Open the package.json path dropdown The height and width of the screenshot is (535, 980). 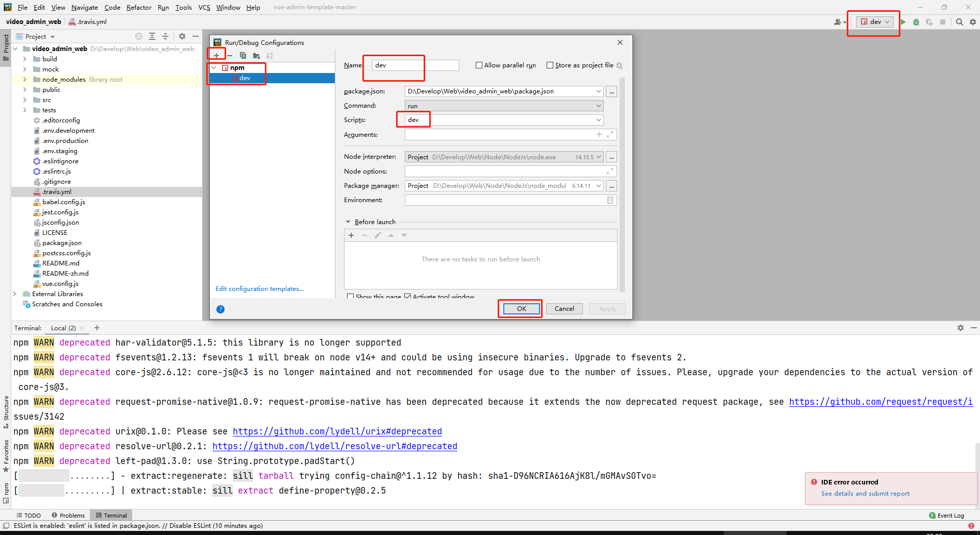[x=598, y=91]
